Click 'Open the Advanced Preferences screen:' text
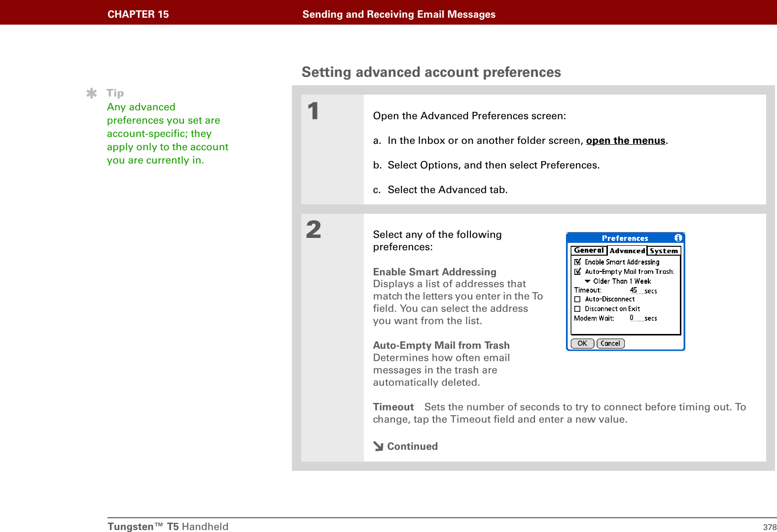The height and width of the screenshot is (532, 777). tap(469, 116)
